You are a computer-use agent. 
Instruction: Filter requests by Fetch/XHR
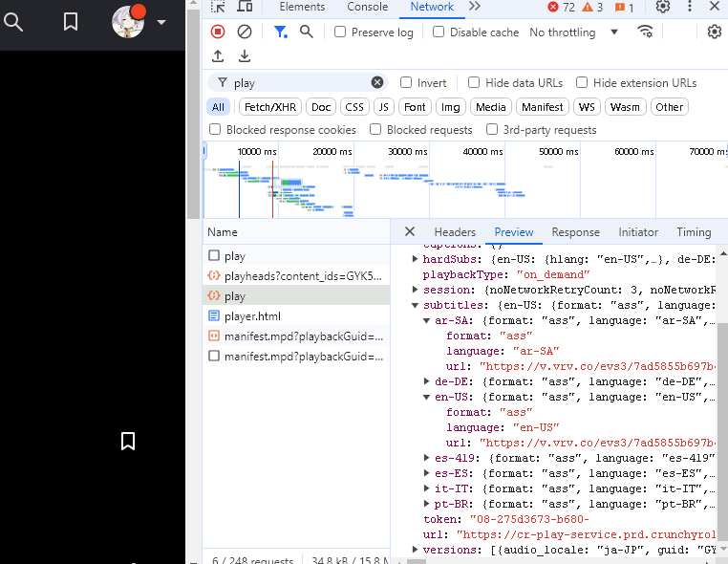pos(268,107)
